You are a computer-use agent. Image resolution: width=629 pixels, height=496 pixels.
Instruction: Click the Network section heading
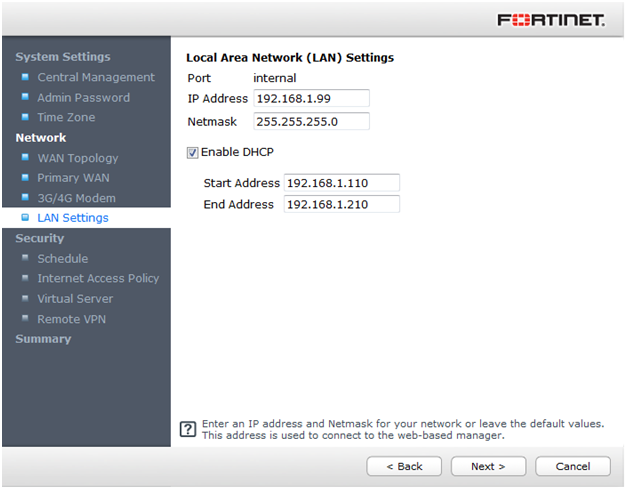pyautogui.click(x=41, y=138)
